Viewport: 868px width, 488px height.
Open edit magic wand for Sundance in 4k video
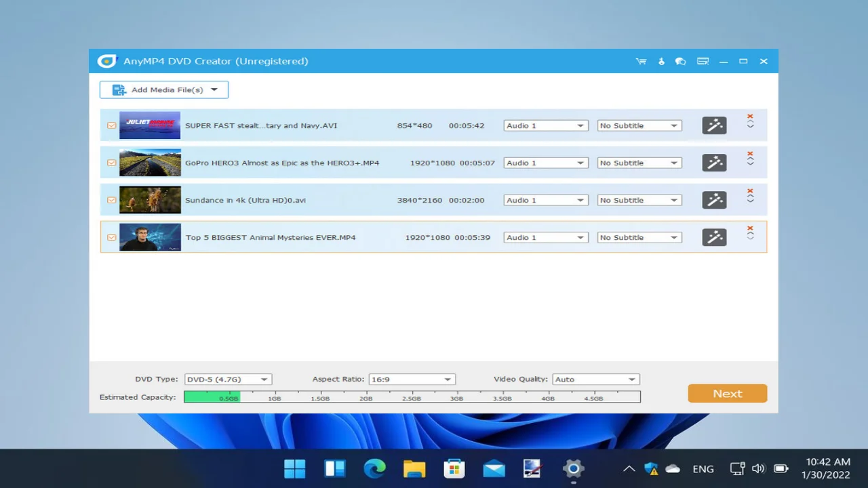pyautogui.click(x=714, y=200)
